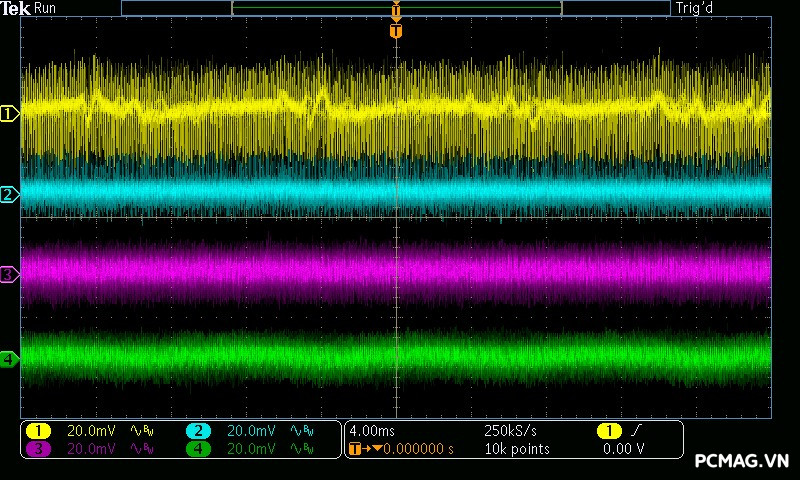Select the magenta channel 3 readout badge
The height and width of the screenshot is (480, 800).
tap(38, 449)
